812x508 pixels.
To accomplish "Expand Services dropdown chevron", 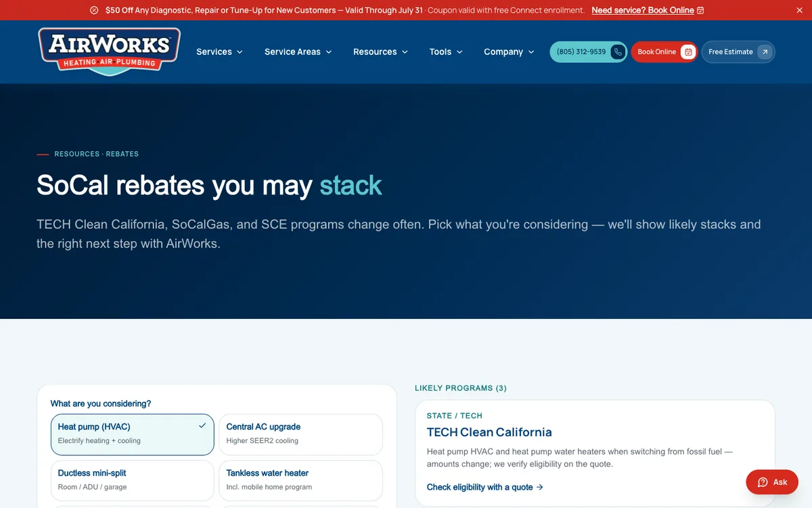I will [240, 52].
